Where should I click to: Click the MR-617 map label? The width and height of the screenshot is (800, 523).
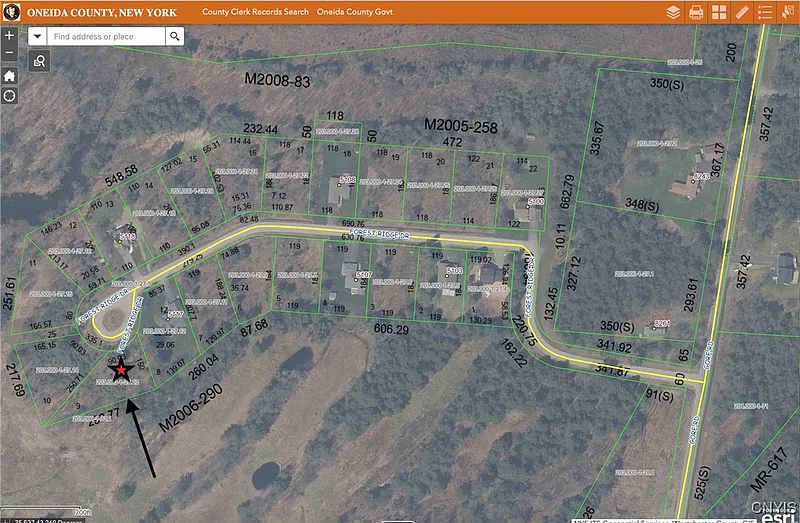pos(769,468)
